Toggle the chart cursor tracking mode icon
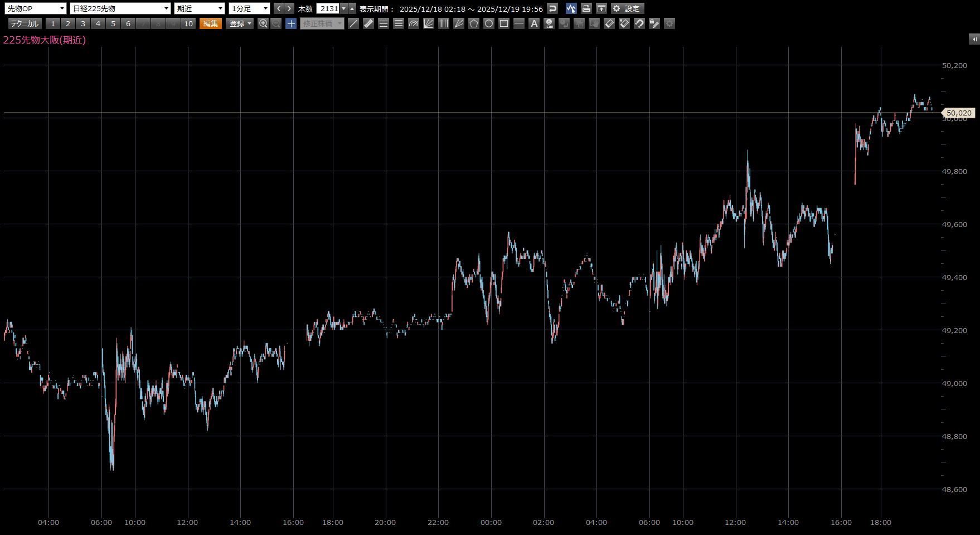Screen dimensions: 980x535 tap(571, 8)
